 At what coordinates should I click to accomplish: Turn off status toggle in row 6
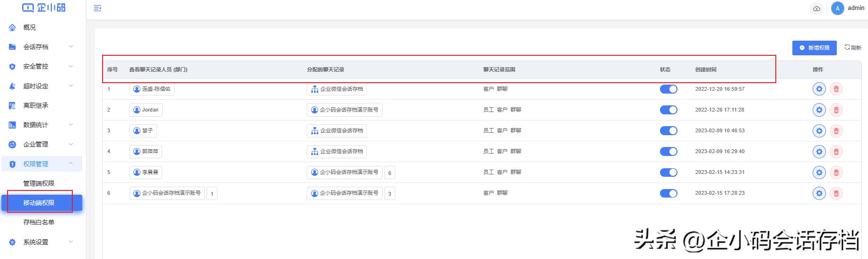click(668, 193)
